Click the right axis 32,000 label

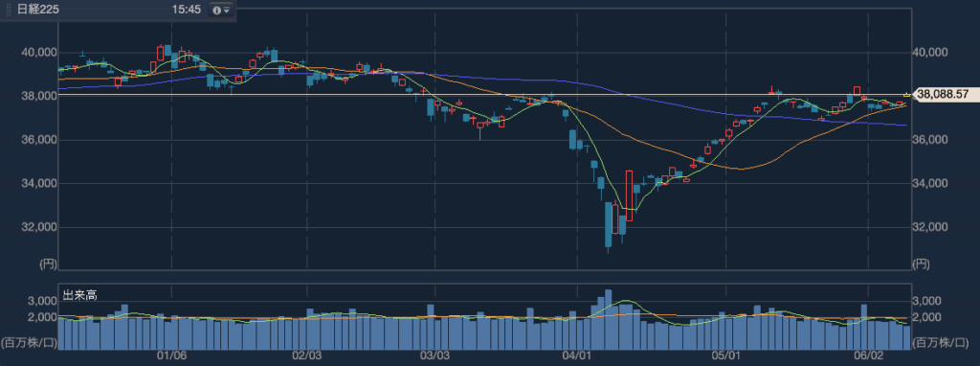pyautogui.click(x=930, y=227)
